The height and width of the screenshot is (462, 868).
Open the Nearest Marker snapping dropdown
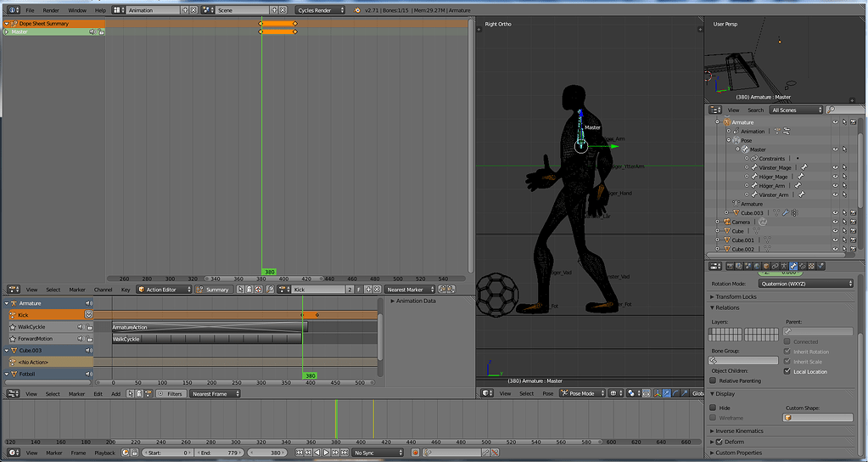point(410,290)
